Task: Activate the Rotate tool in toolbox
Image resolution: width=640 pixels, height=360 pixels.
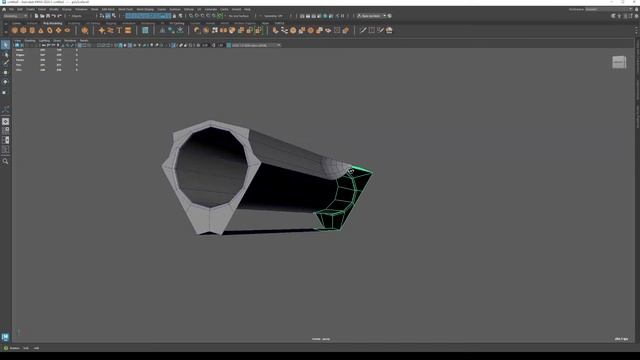Action: (5, 82)
